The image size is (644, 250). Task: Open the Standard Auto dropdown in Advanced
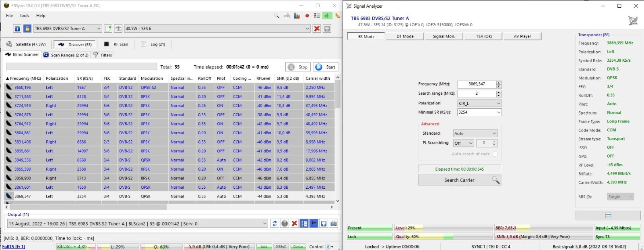pos(475,133)
